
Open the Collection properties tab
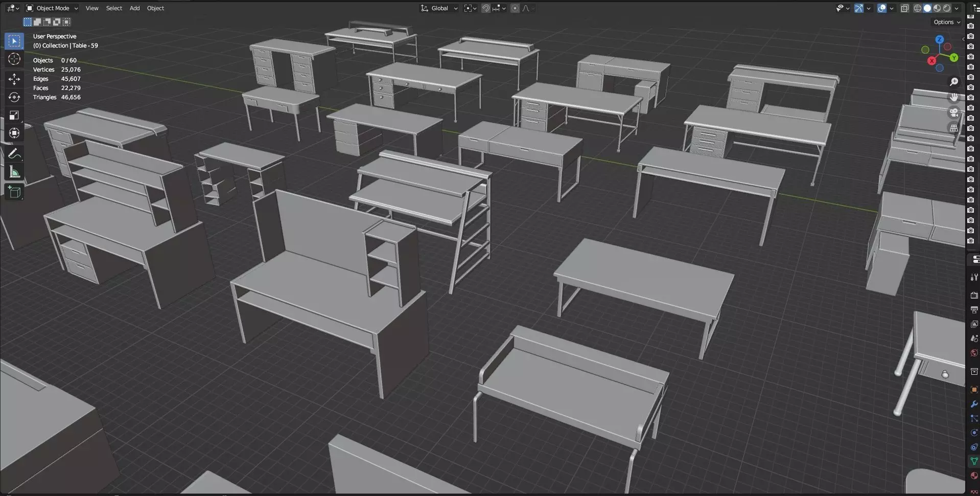click(x=974, y=371)
